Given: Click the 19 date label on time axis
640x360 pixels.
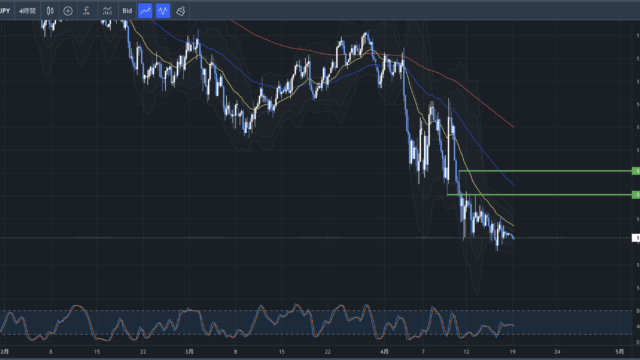Looking at the screenshot, I should click(513, 351).
